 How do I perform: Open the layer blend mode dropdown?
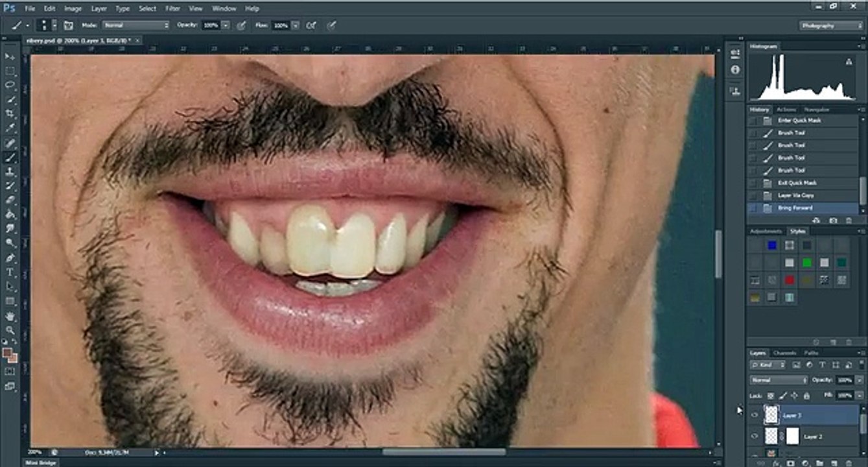point(779,380)
